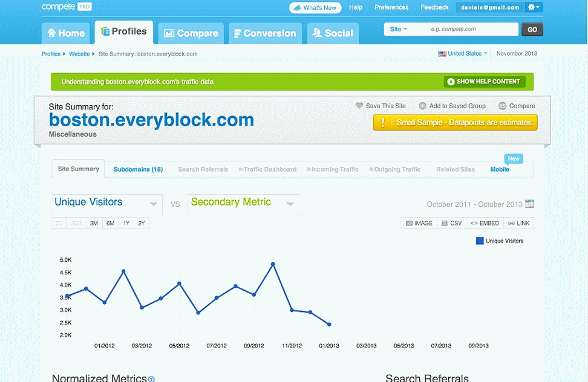Click the VS Compare icon
Screen dimensions: 588x382
(503, 106)
